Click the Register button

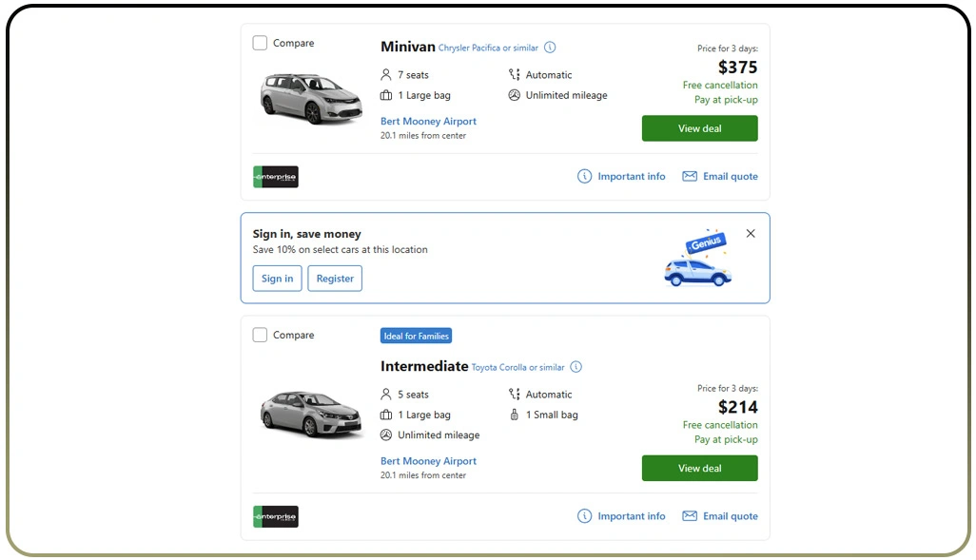tap(335, 279)
